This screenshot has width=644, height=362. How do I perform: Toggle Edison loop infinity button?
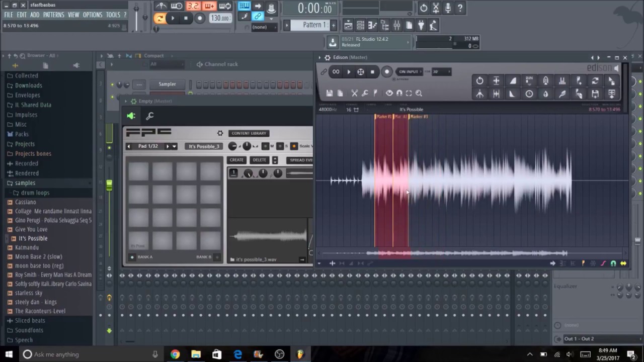click(x=336, y=72)
